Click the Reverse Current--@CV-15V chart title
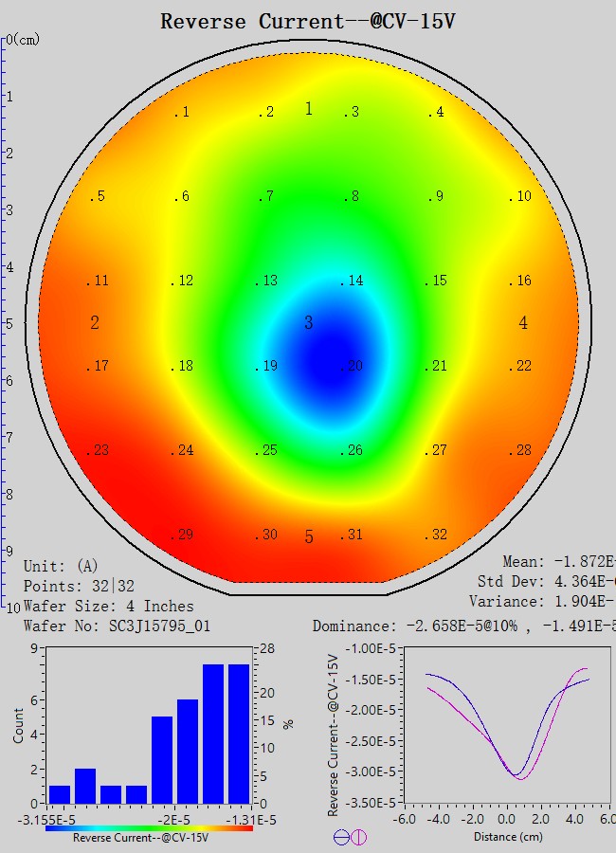The image size is (616, 853). click(308, 21)
